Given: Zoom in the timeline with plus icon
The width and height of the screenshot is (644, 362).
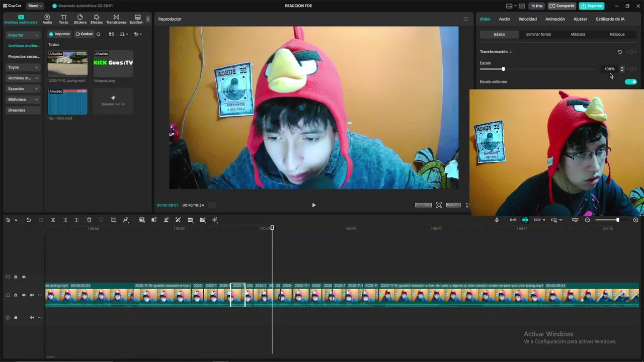Looking at the screenshot, I should point(635,220).
